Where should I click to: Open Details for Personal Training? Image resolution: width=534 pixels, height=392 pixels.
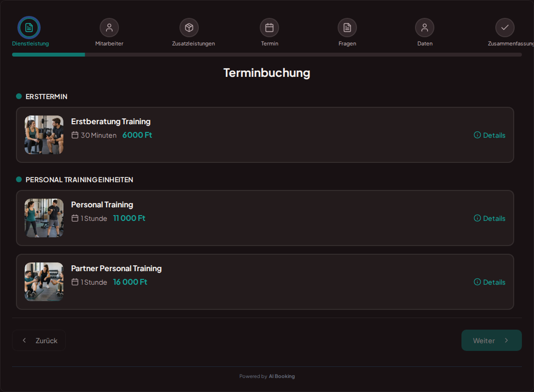pyautogui.click(x=489, y=218)
